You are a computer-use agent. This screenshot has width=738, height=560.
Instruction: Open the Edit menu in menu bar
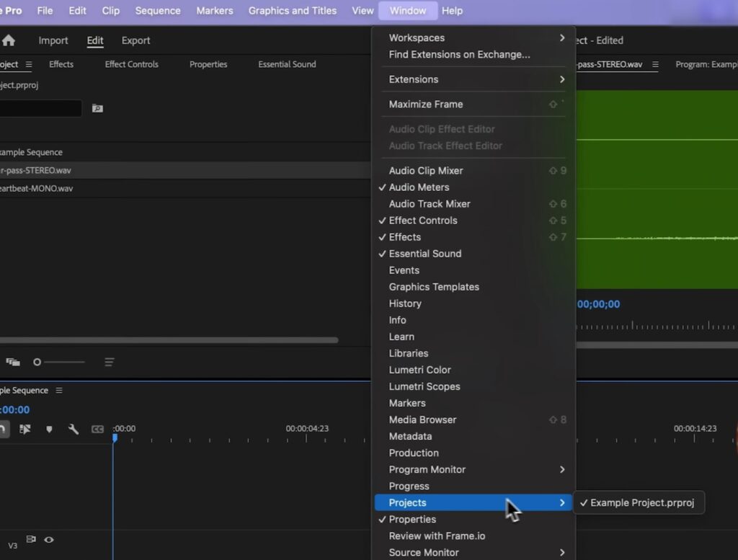click(x=77, y=10)
